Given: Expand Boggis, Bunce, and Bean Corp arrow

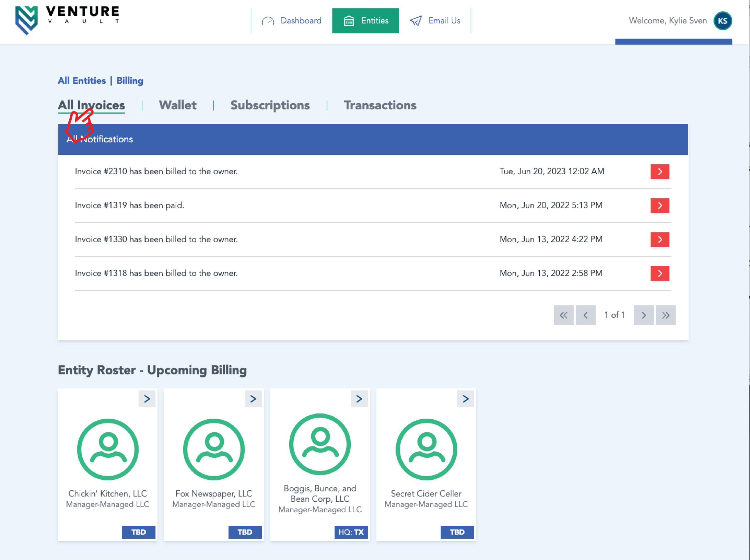Looking at the screenshot, I should 359,399.
